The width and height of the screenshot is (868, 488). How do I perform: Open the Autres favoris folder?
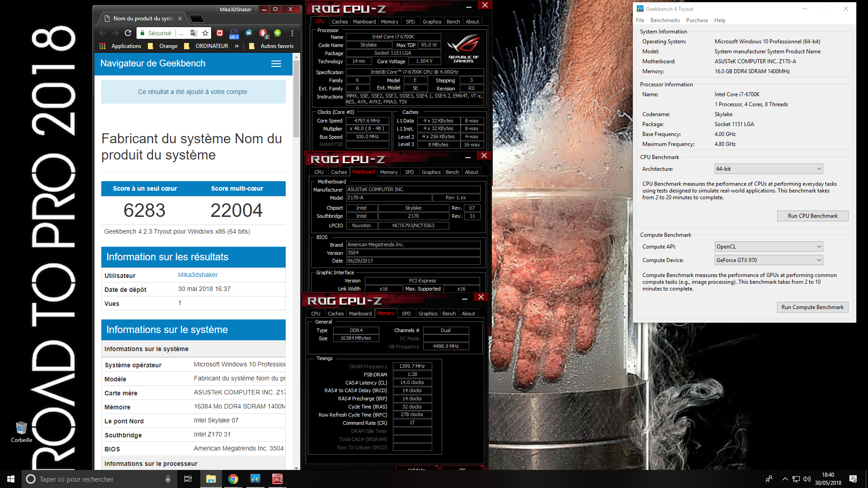pyautogui.click(x=271, y=46)
